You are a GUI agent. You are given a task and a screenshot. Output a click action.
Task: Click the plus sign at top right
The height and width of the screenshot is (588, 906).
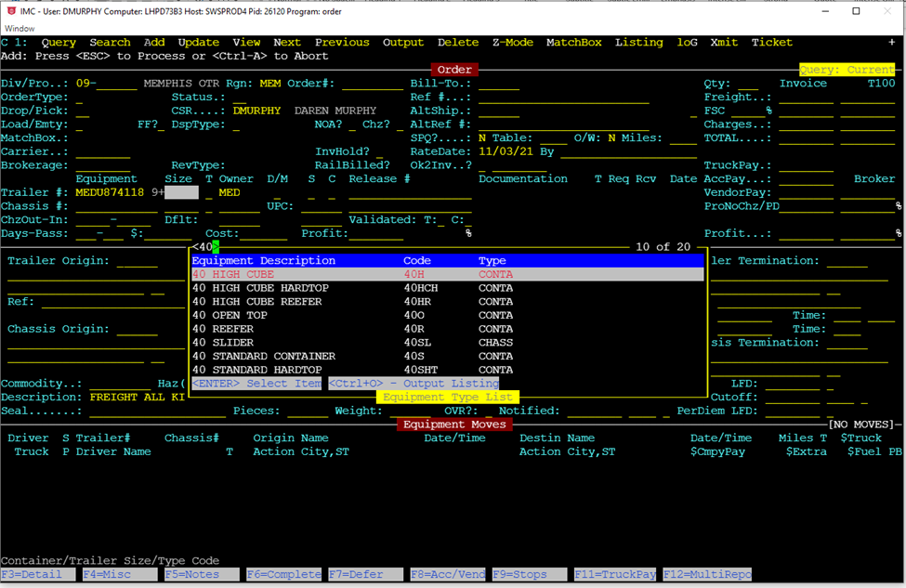pos(891,42)
